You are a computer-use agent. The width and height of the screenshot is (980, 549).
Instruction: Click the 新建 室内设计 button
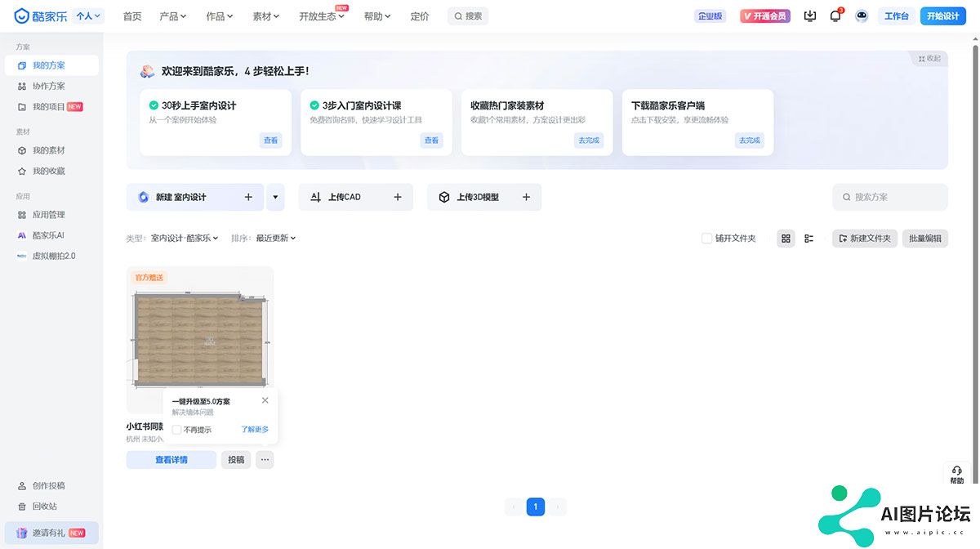(195, 197)
